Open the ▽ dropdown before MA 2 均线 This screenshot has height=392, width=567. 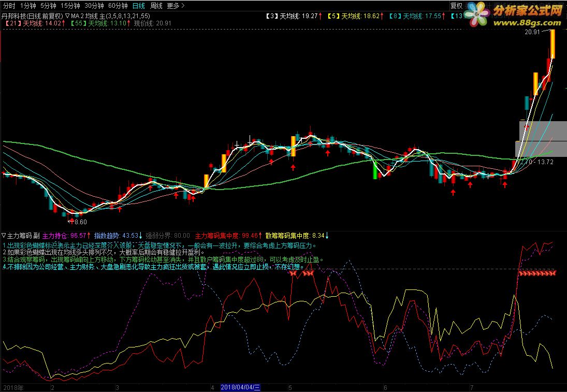(67, 16)
